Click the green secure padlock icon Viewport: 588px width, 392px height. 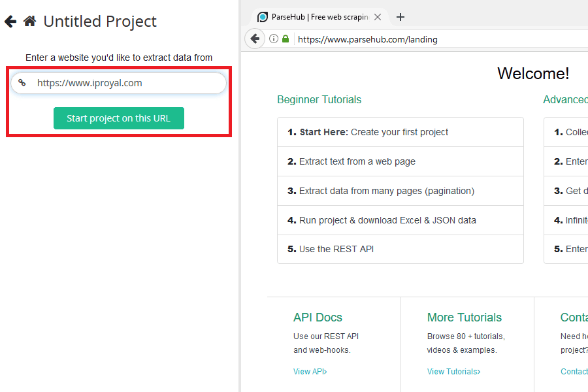286,39
